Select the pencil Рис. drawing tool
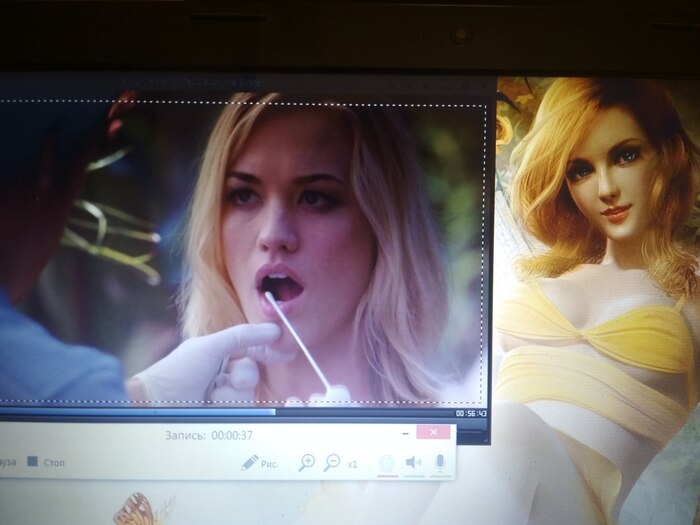 tap(264, 463)
